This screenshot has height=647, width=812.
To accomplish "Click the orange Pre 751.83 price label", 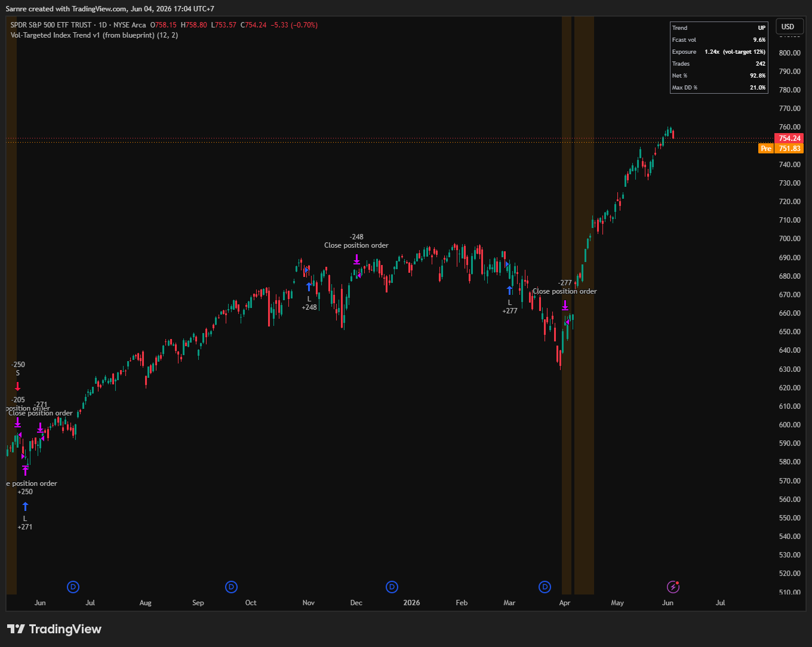I will pyautogui.click(x=781, y=149).
